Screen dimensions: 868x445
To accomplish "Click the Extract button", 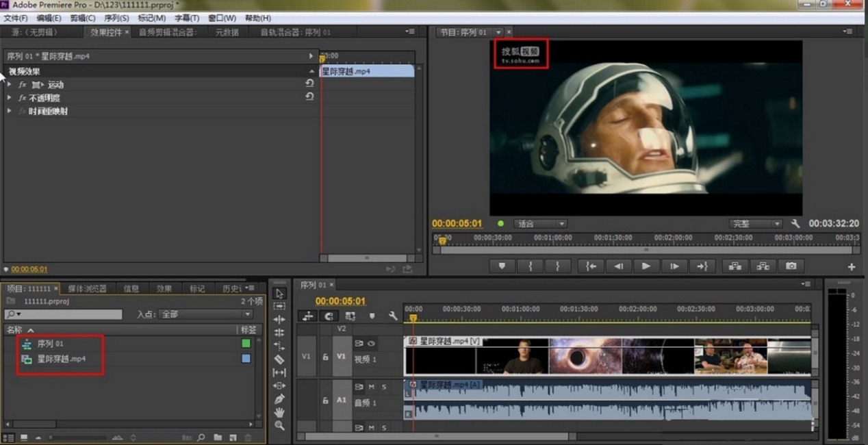I will (x=763, y=266).
